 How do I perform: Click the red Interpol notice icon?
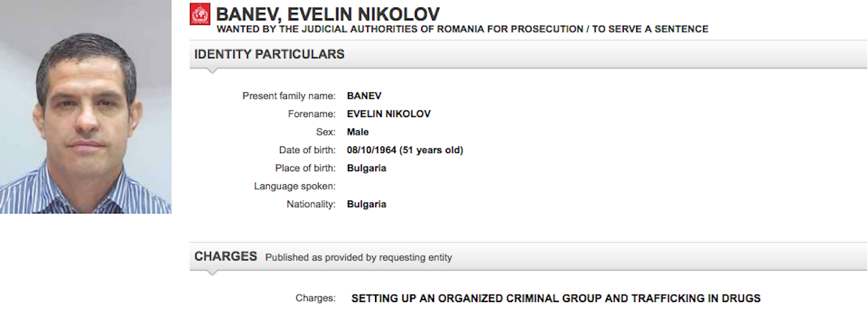(200, 14)
